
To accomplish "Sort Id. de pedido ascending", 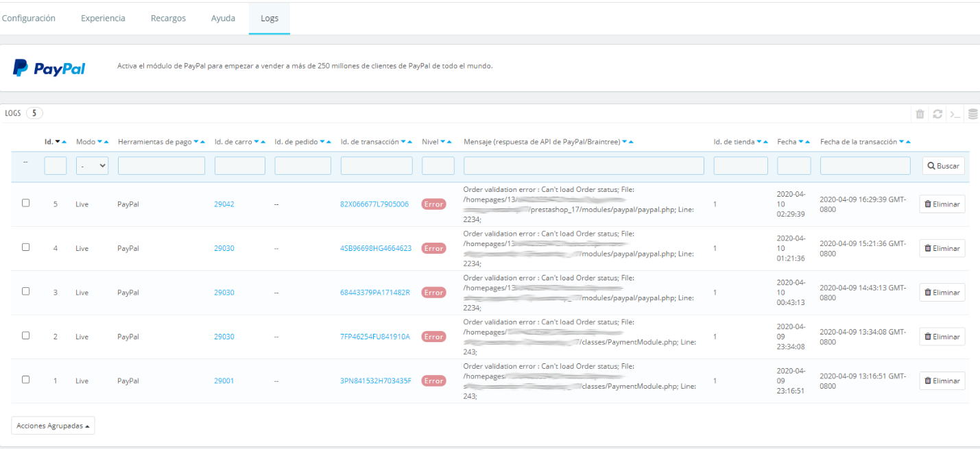I will click(329, 142).
